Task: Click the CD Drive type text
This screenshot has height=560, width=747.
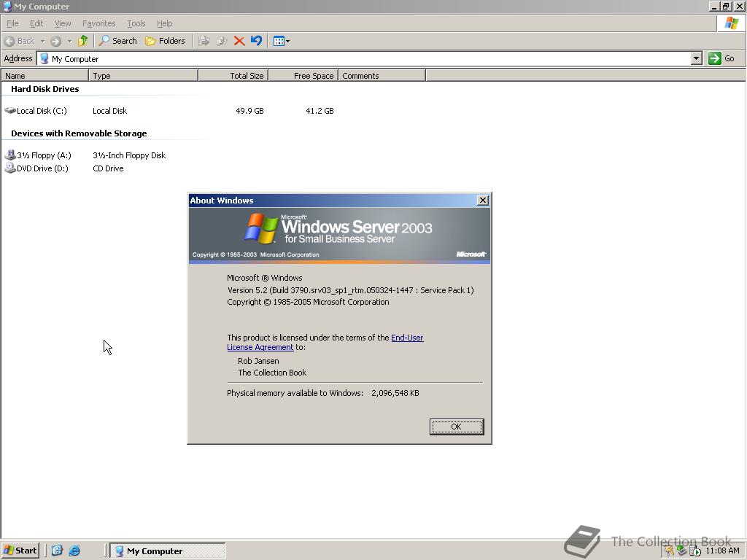Action: [108, 168]
